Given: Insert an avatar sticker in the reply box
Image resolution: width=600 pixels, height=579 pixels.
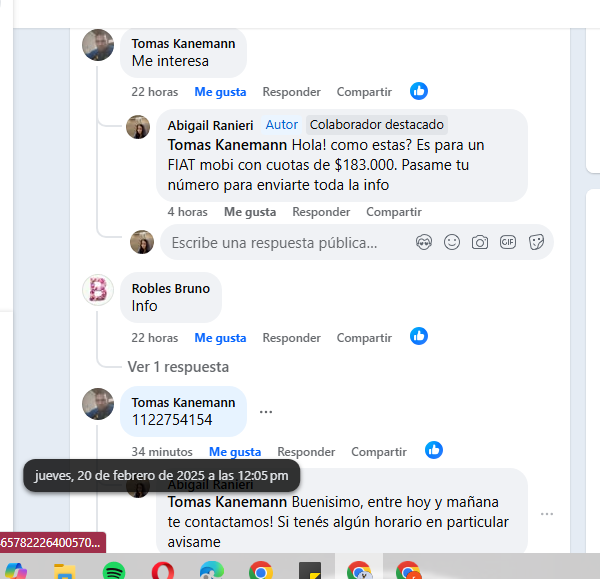Looking at the screenshot, I should pyautogui.click(x=424, y=242).
